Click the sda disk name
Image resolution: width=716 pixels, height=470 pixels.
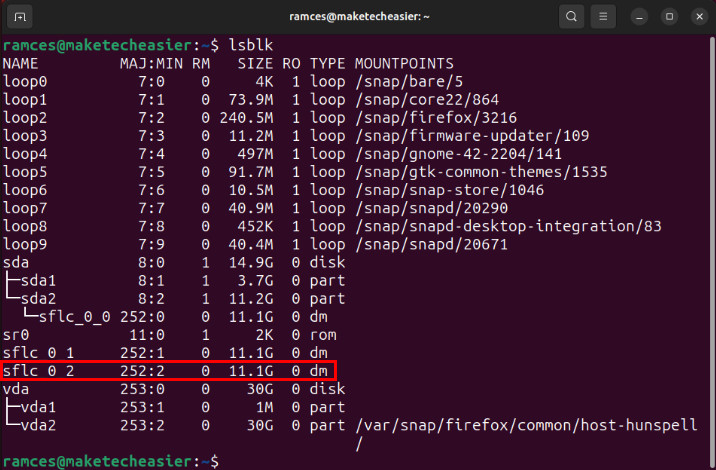click(x=16, y=263)
